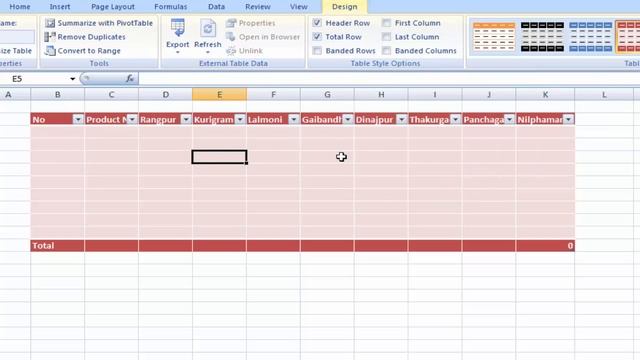Expand the Name Box dropdown arrow
640x360 pixels.
(x=72, y=79)
